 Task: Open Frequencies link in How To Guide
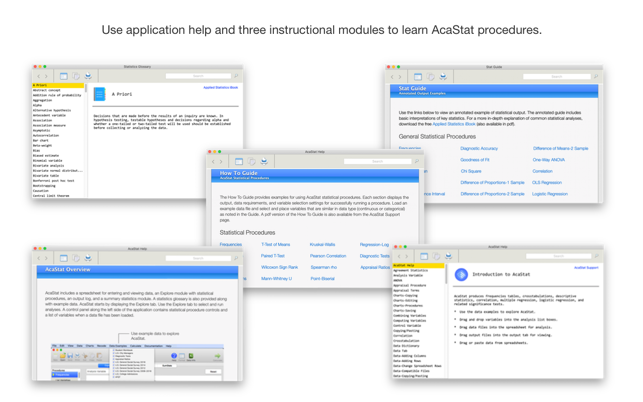coord(230,244)
